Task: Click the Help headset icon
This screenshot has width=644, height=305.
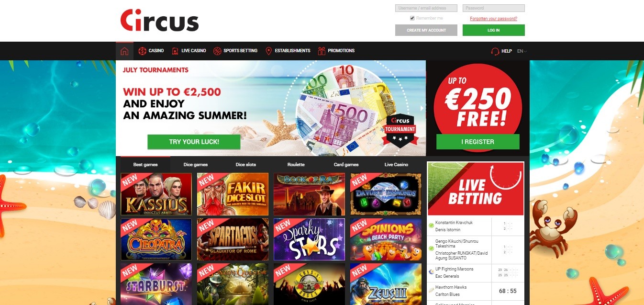Action: point(495,51)
